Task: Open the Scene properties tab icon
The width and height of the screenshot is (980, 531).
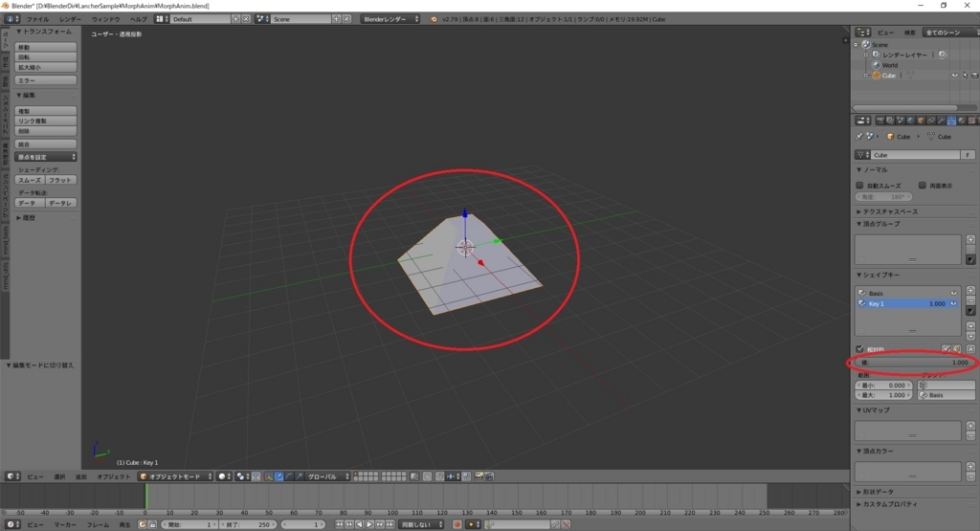Action: (900, 121)
